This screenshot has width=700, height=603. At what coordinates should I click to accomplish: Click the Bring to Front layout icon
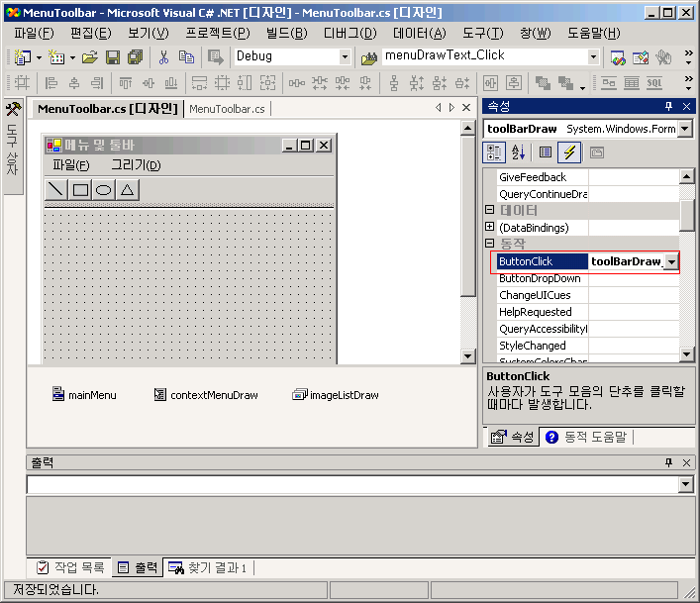pos(543,83)
